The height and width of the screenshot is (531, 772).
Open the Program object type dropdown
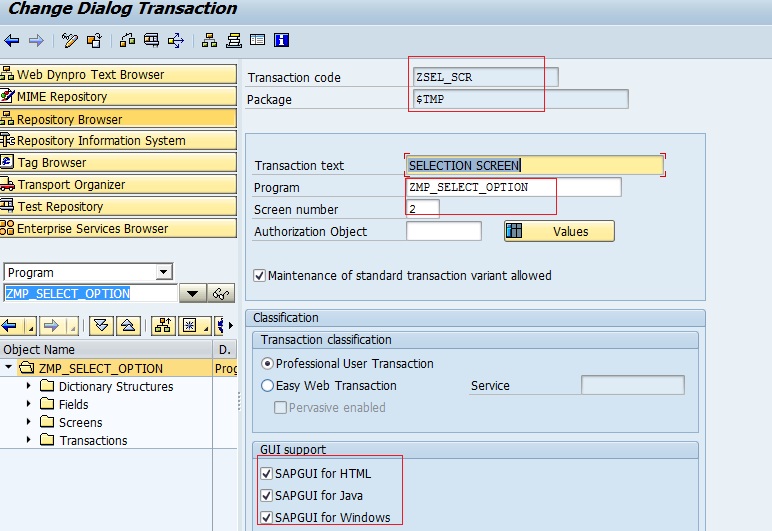point(163,272)
